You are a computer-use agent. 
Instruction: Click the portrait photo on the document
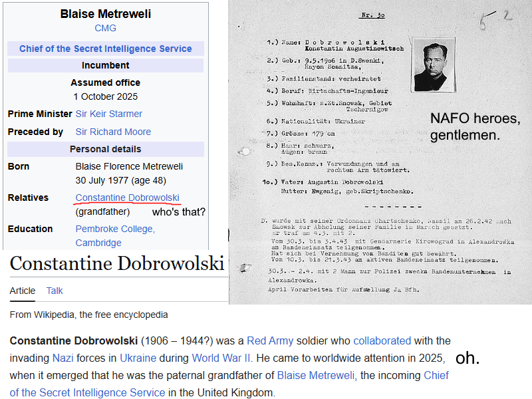tap(434, 65)
